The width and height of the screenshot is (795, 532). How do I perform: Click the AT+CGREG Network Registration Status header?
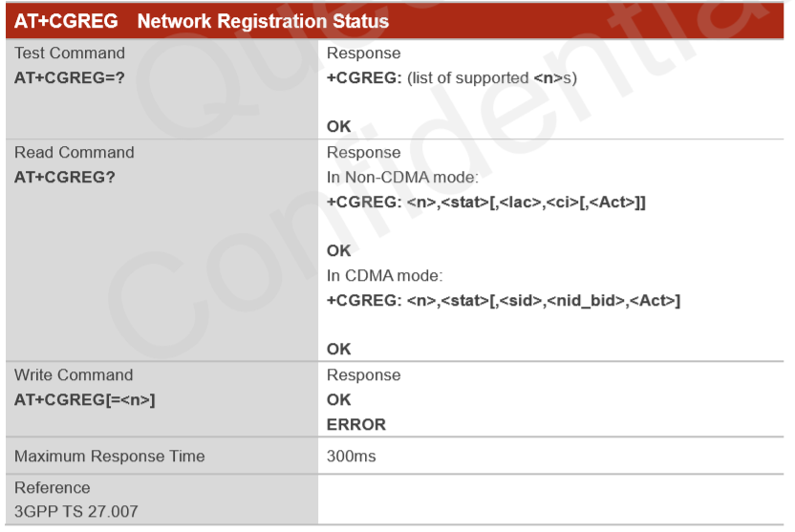(x=202, y=22)
